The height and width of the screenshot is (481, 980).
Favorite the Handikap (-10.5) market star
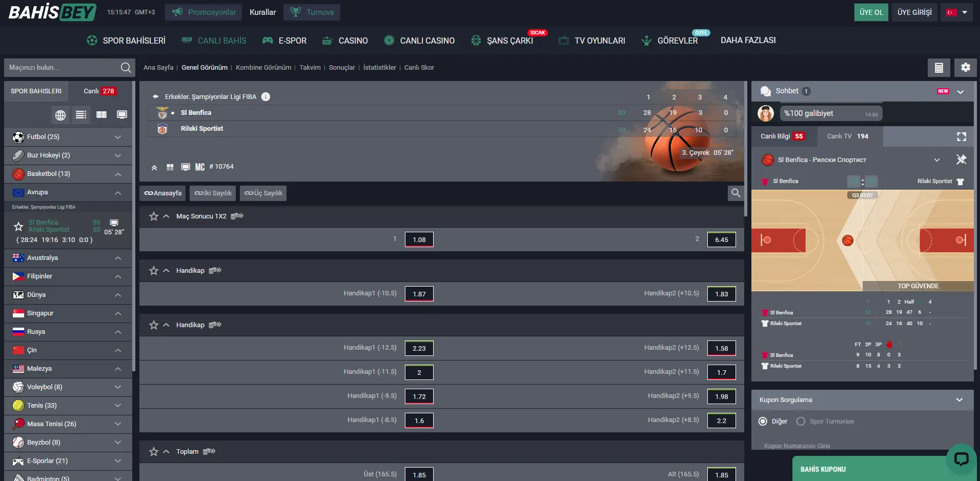point(154,271)
